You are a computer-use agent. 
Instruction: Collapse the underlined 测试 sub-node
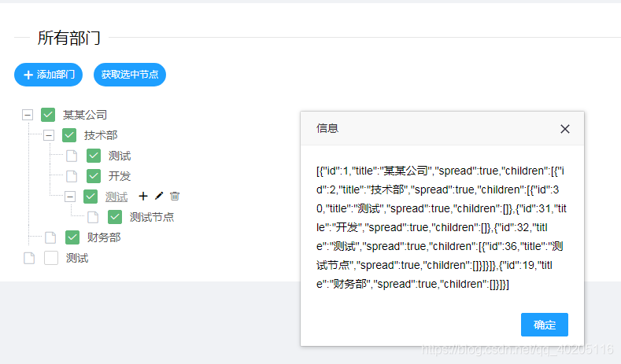[70, 197]
